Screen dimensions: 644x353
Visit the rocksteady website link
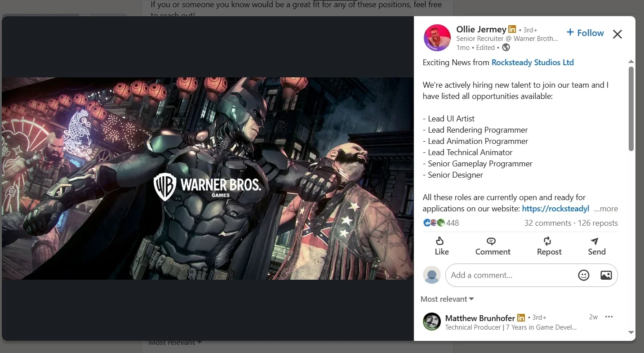pyautogui.click(x=555, y=209)
